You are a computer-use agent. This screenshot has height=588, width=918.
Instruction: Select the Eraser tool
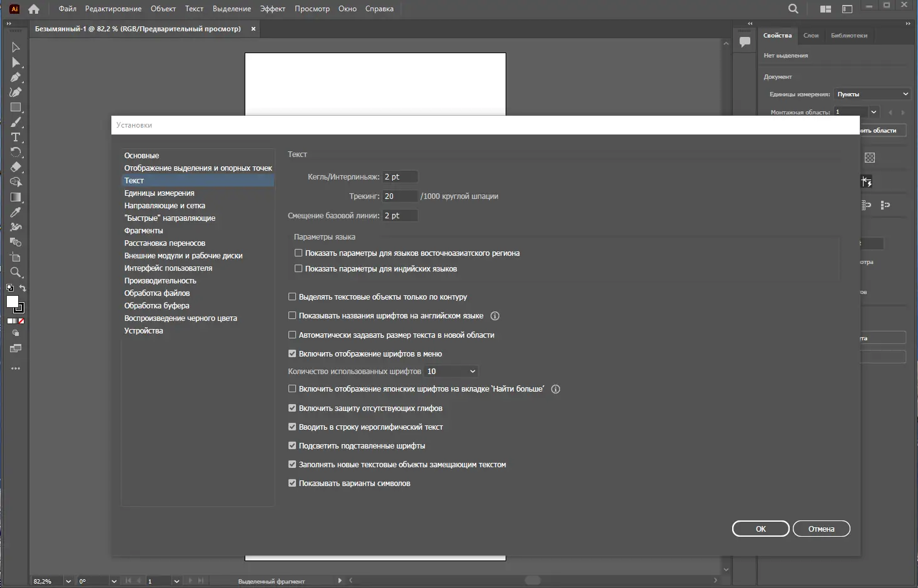(16, 167)
